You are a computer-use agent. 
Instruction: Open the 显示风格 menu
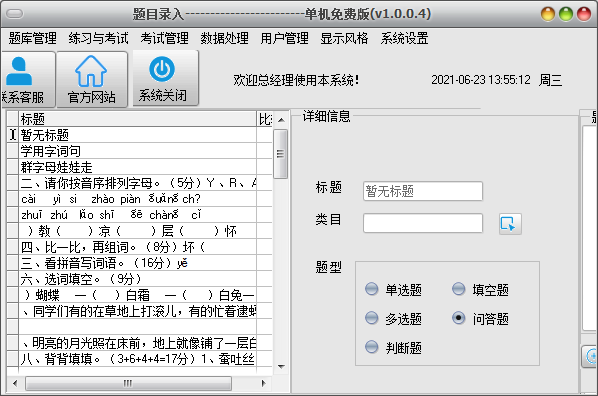point(344,38)
